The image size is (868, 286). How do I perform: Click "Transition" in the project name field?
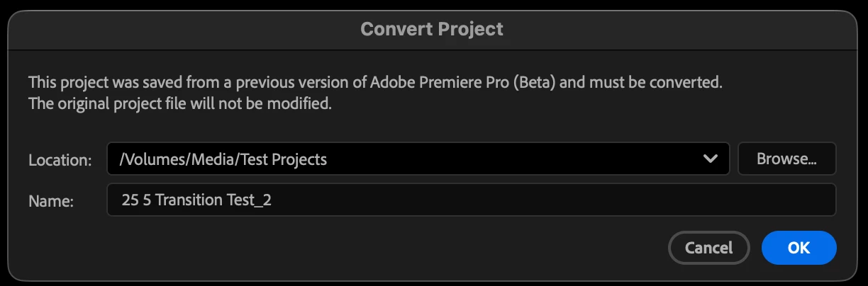[x=189, y=200]
